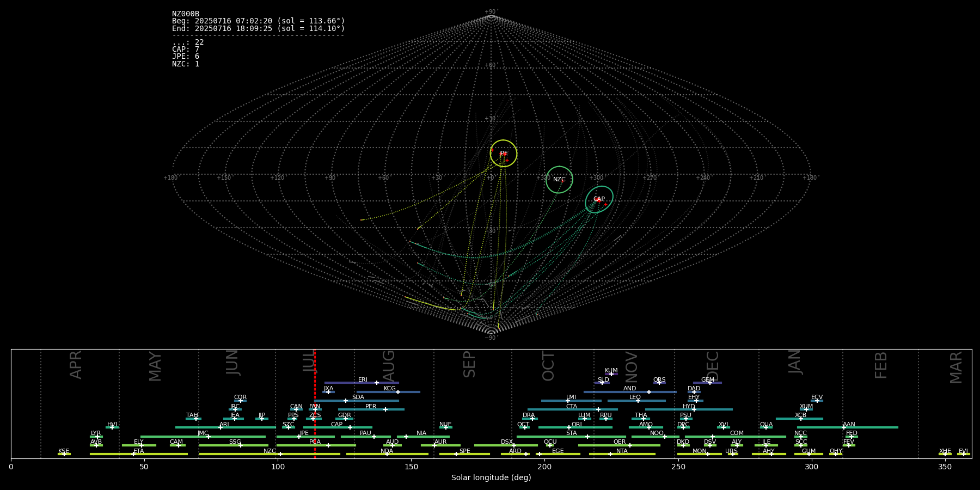Click the KSE shower label in the timeline

64,451
